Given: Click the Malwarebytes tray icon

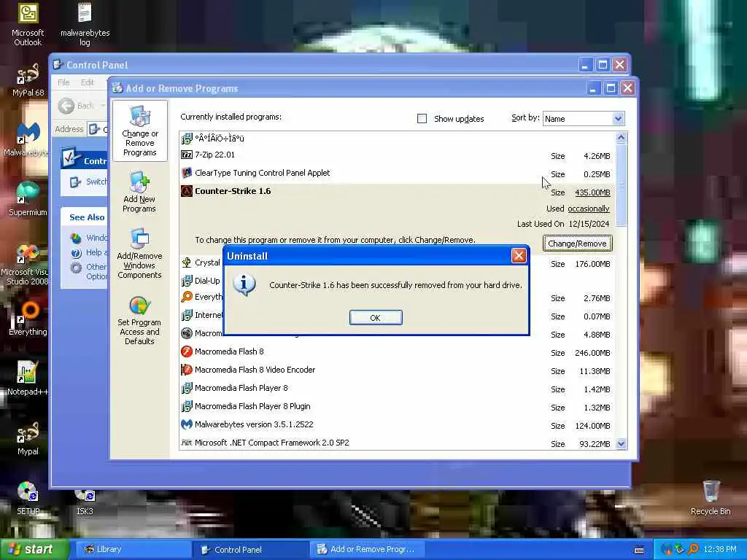Looking at the screenshot, I should click(x=666, y=550).
